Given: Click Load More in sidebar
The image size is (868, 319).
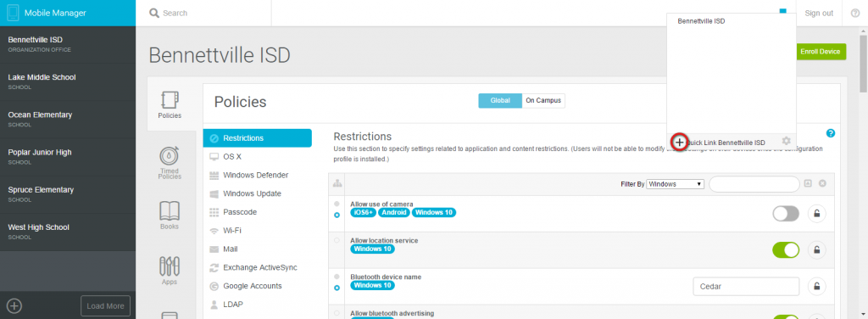Looking at the screenshot, I should [x=105, y=305].
